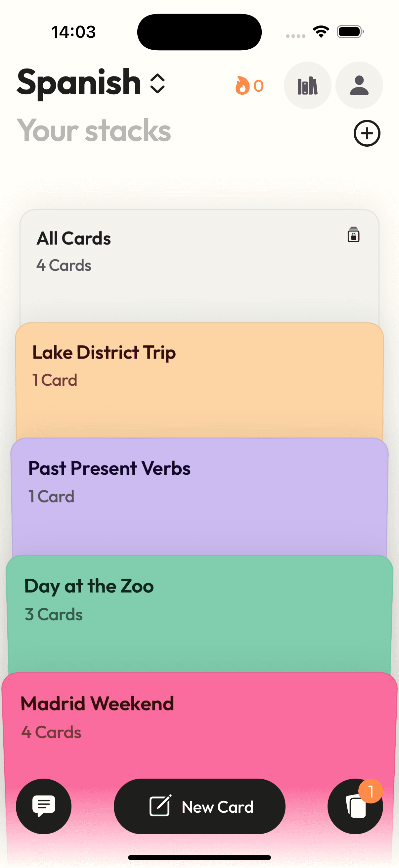Tap the orange streak flame icon
The height and width of the screenshot is (868, 399).
pyautogui.click(x=242, y=86)
